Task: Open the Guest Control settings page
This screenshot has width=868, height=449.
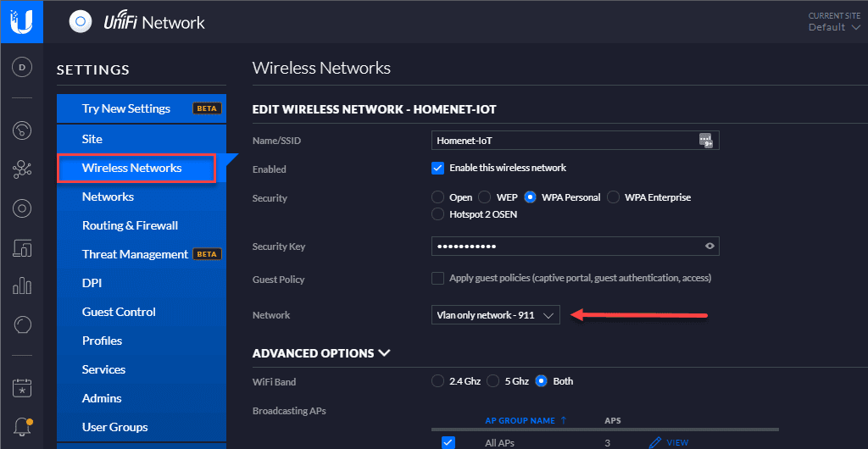Action: 119,312
